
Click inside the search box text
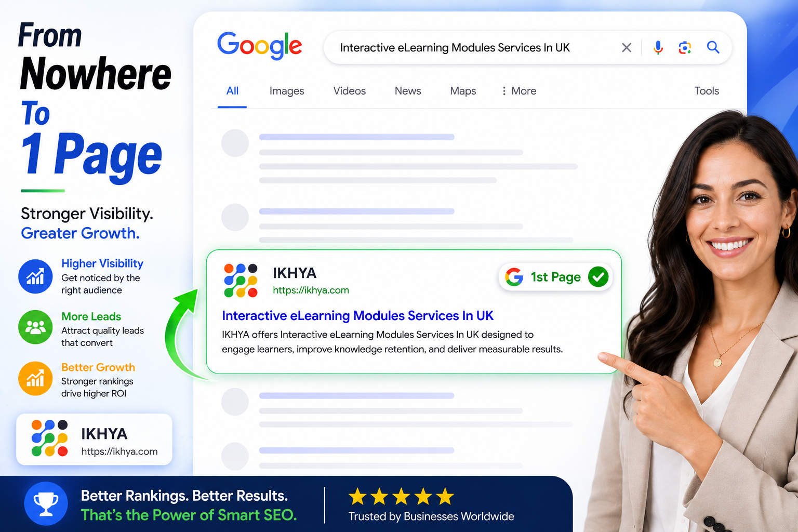(455, 48)
